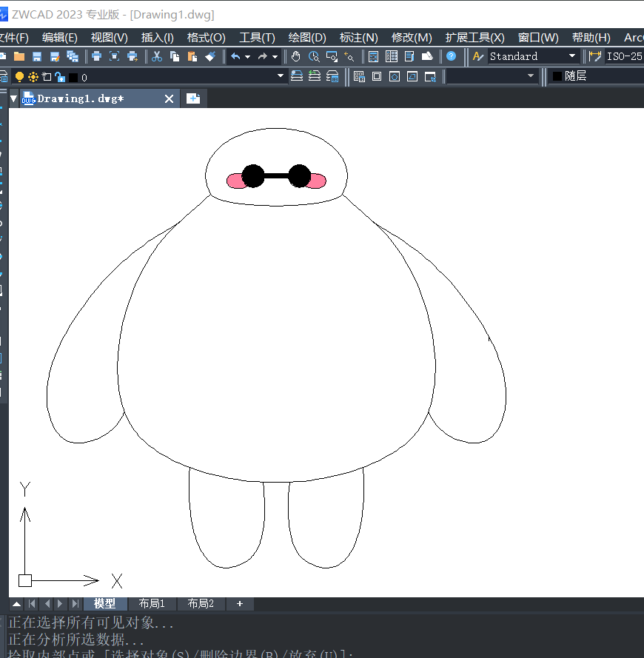Toggle layer 0 lock padlock icon
This screenshot has height=658, width=644.
click(x=60, y=77)
